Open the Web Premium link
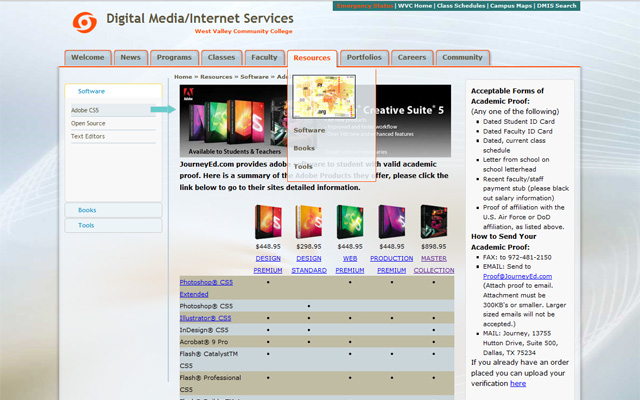 (x=350, y=264)
